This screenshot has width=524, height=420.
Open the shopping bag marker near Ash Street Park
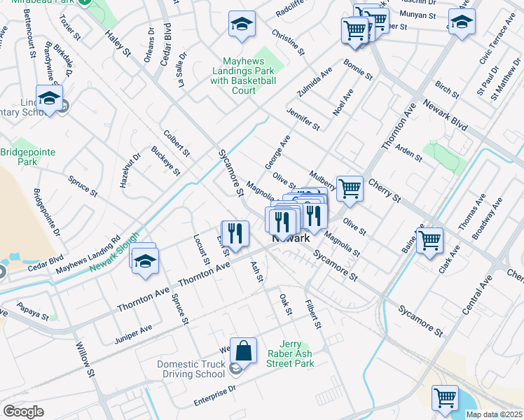[243, 351]
